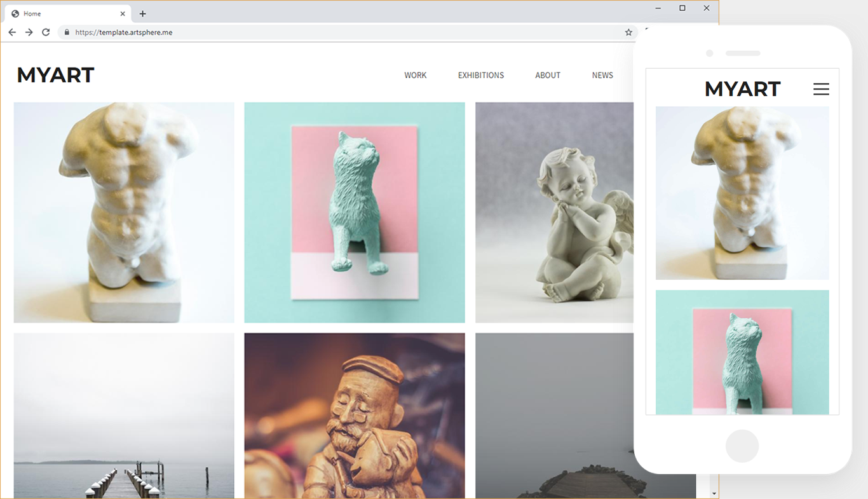
Task: Click the scrollbar down arrow
Action: coord(714,493)
